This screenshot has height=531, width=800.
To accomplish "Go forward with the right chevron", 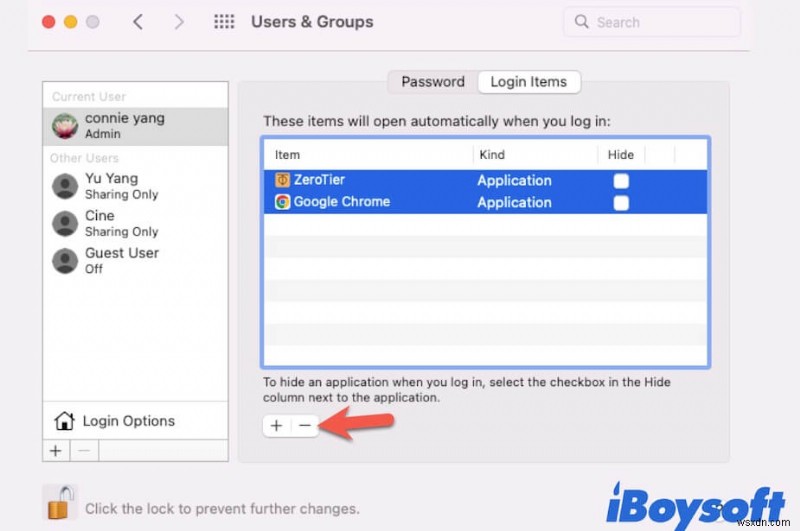I will pyautogui.click(x=181, y=22).
